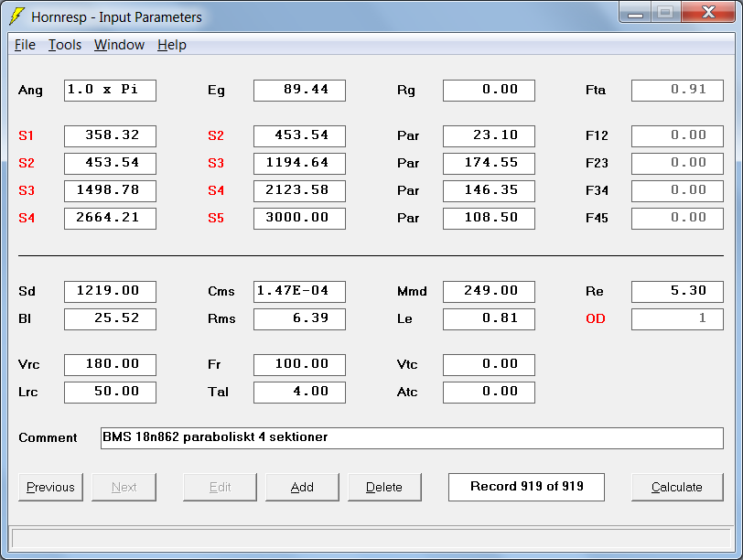Click the Mmd field with 249.00
This screenshot has height=560, width=743.
tap(489, 291)
